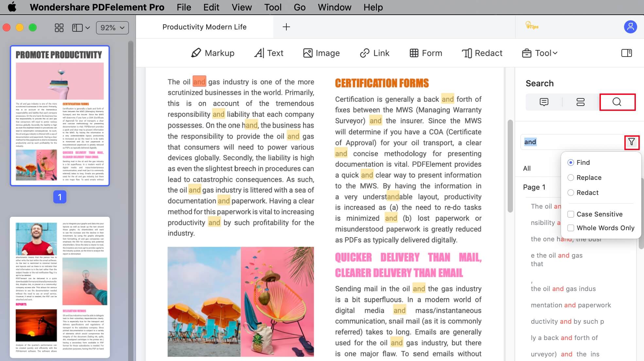The image size is (644, 361).
Task: Click the Edit menu in menu bar
Action: pos(211,7)
